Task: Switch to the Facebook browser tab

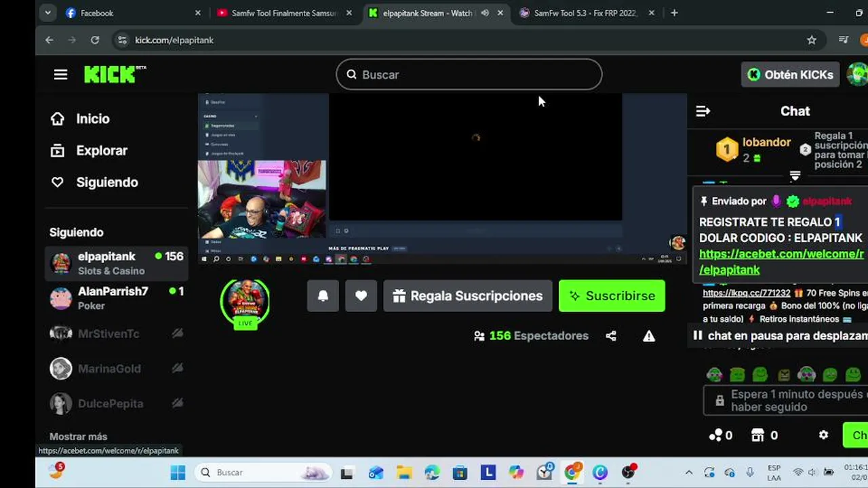Action: pyautogui.click(x=132, y=13)
